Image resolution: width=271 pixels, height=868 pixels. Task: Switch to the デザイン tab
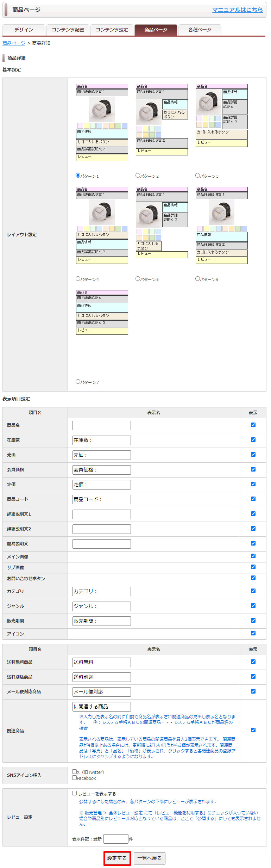tap(24, 30)
